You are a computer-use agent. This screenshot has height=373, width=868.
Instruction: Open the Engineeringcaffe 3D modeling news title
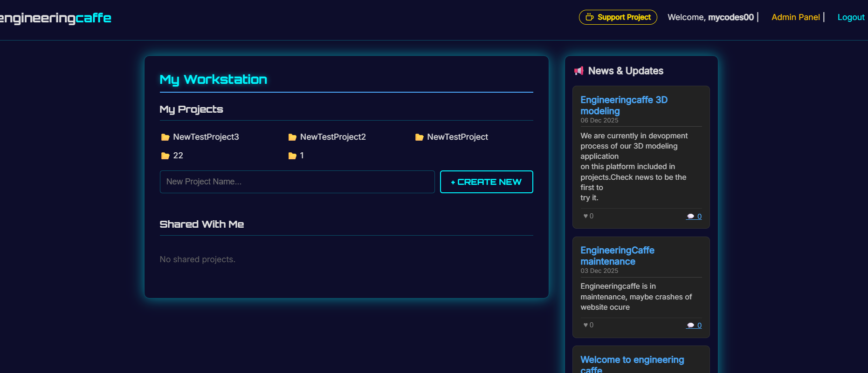[x=624, y=105]
